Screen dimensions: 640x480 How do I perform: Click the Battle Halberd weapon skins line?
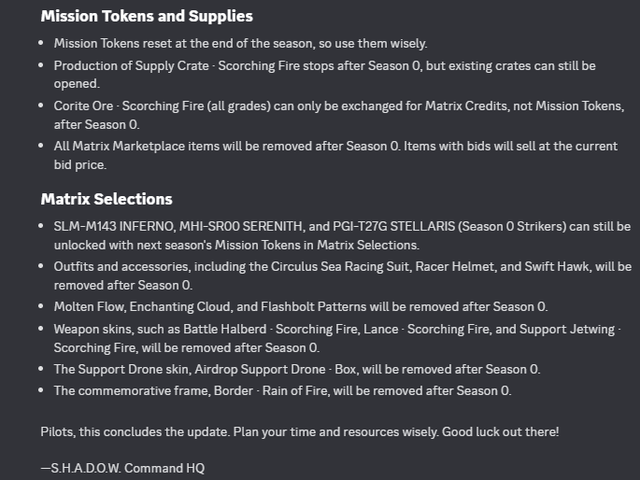coord(337,338)
